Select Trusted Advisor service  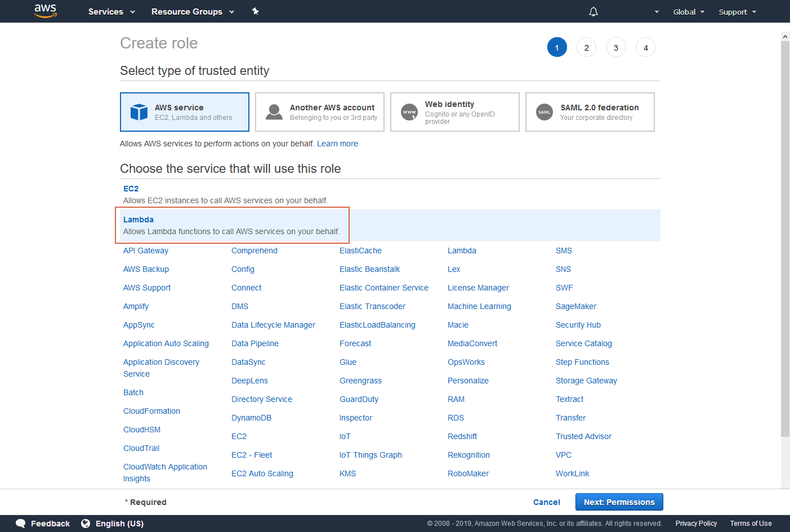[583, 436]
